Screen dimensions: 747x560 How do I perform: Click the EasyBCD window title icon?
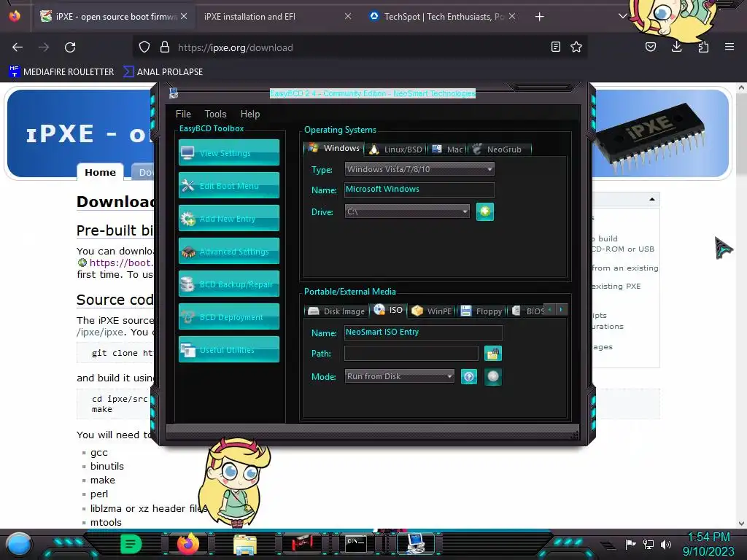click(174, 93)
